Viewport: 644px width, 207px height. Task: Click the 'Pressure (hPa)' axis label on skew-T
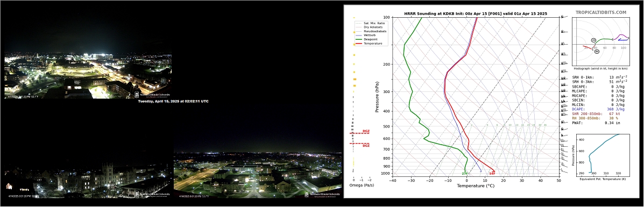tap(377, 97)
